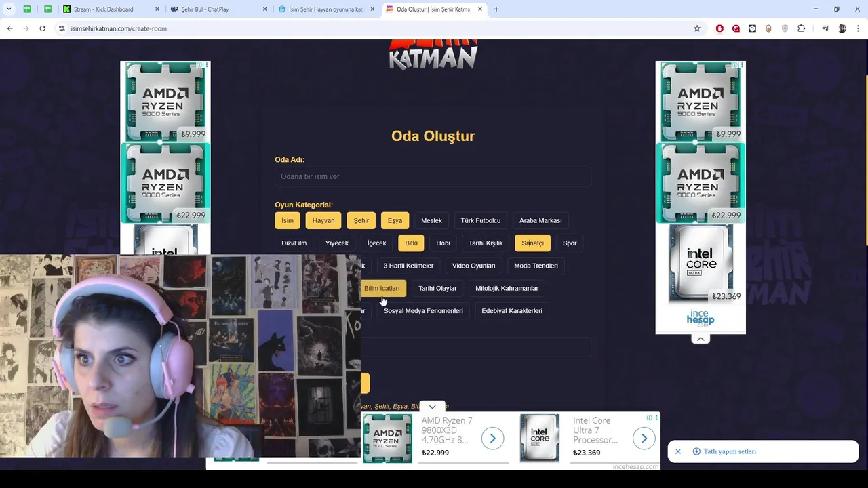
Task: Open the browser profile avatar
Action: [842, 28]
